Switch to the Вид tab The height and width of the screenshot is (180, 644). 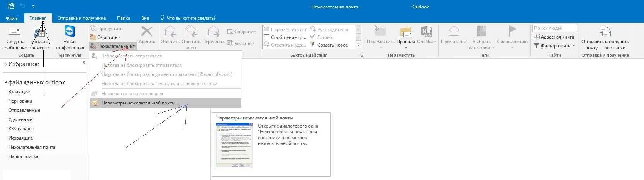click(145, 18)
